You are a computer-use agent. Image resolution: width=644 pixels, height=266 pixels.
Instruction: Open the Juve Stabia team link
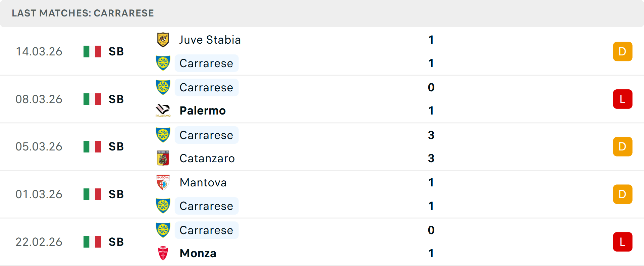coord(210,40)
